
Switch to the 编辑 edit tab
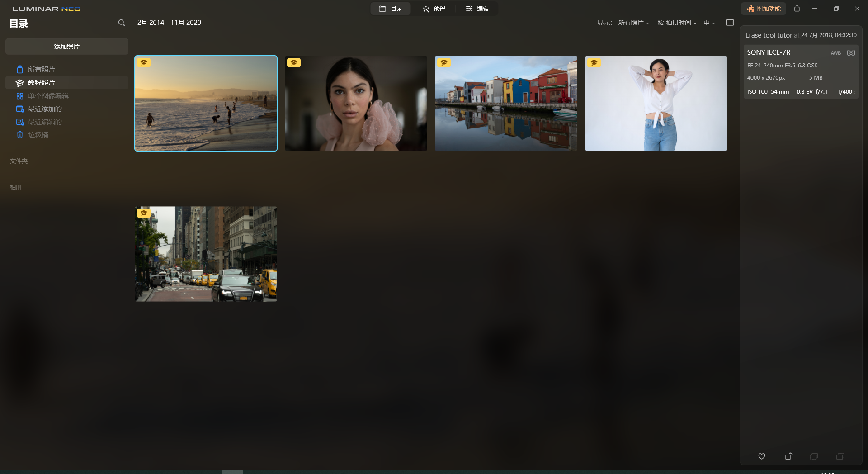[x=477, y=9]
